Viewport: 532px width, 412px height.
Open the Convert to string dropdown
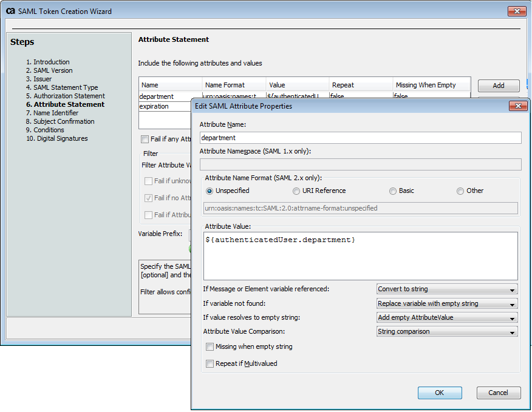pyautogui.click(x=446, y=289)
